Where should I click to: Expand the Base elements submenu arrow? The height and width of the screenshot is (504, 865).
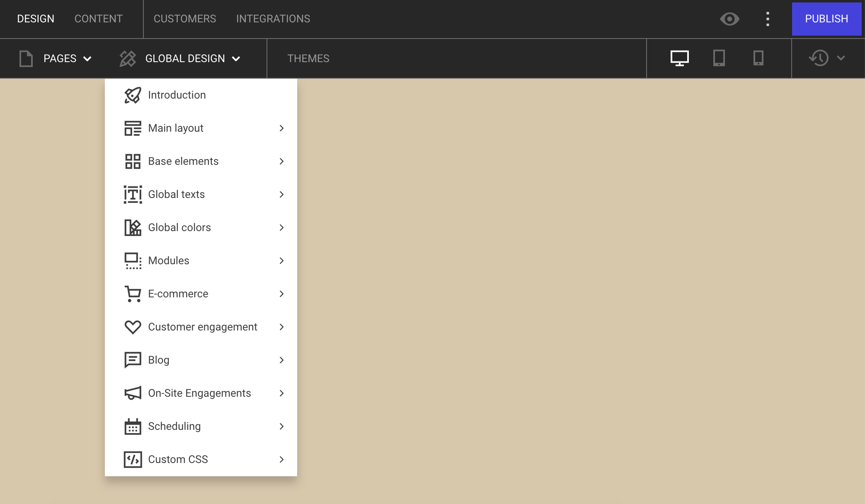click(282, 162)
